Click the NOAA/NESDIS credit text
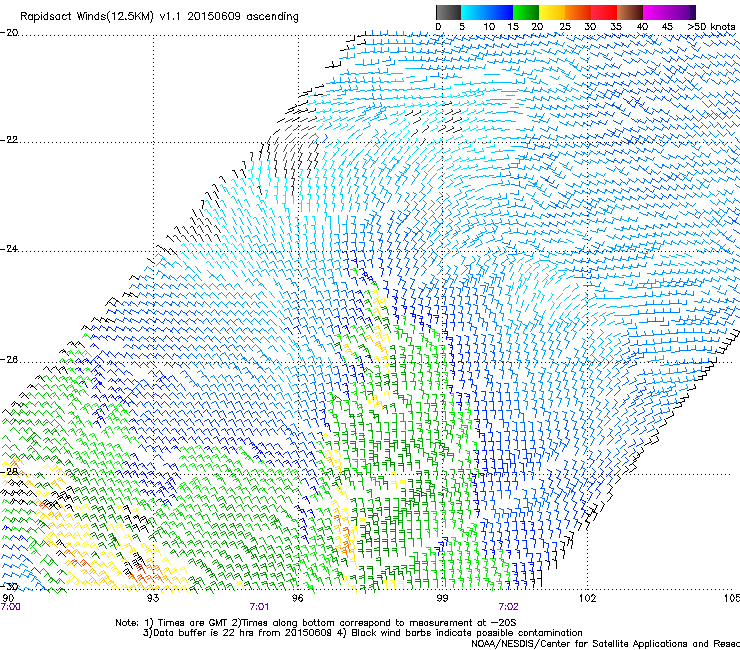Viewport: 740px width, 650px height. 605,644
